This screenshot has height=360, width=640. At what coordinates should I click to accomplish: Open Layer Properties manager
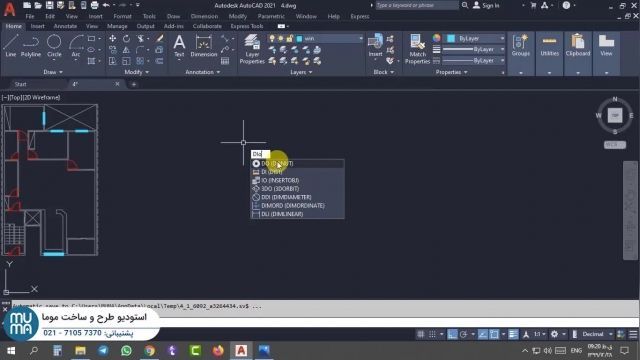[x=252, y=49]
